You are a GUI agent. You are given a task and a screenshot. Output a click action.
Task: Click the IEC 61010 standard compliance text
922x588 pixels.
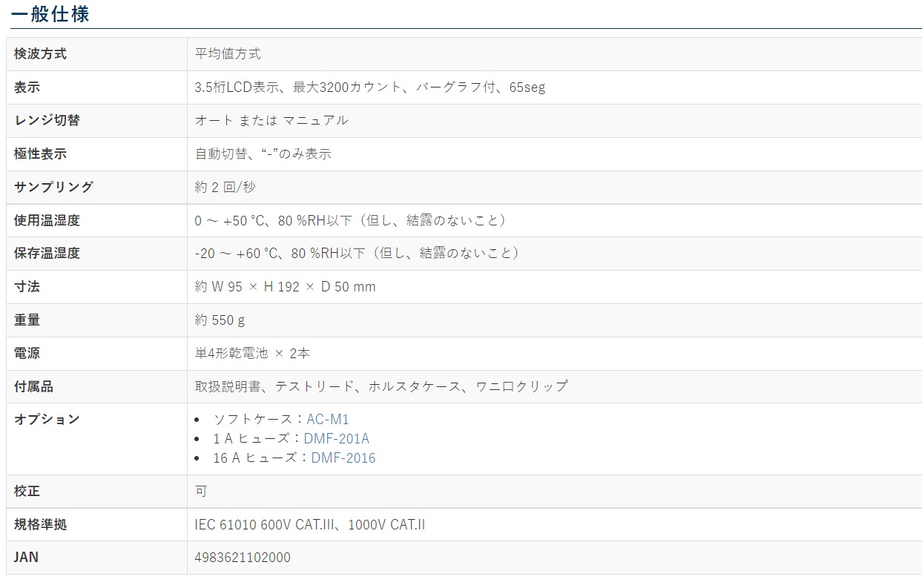[309, 525]
